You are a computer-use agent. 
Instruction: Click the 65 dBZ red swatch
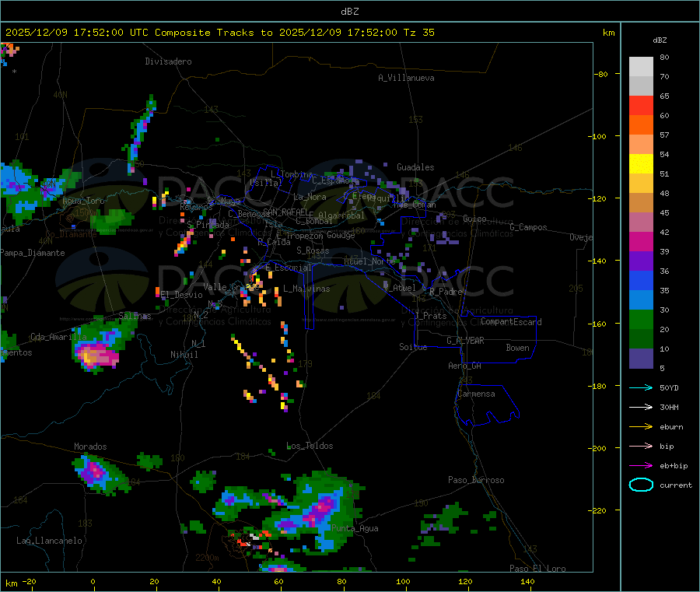tap(641, 105)
